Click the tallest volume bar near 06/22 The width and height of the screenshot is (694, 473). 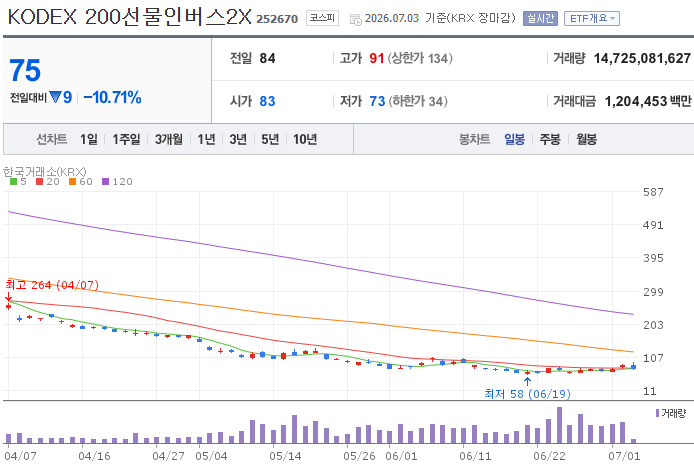point(559,425)
